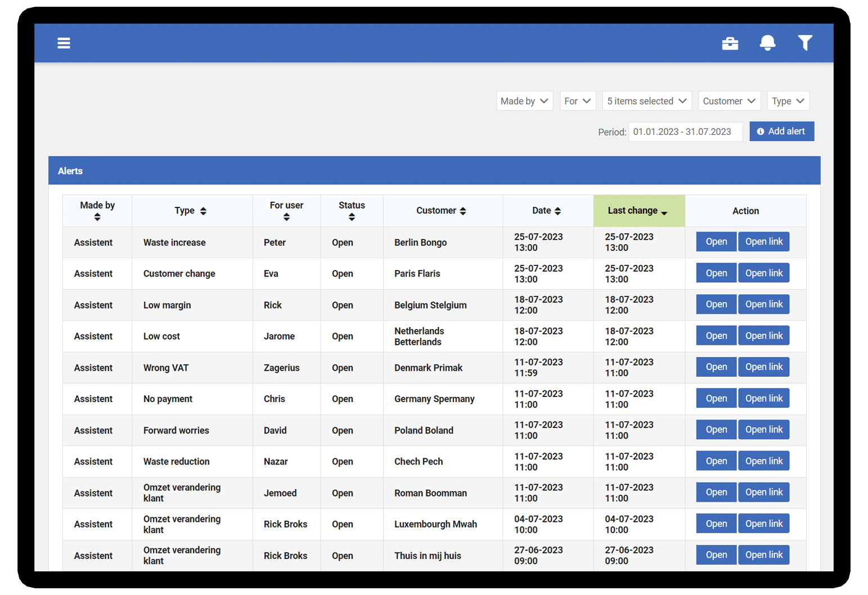Click the Add alert button

(x=781, y=131)
